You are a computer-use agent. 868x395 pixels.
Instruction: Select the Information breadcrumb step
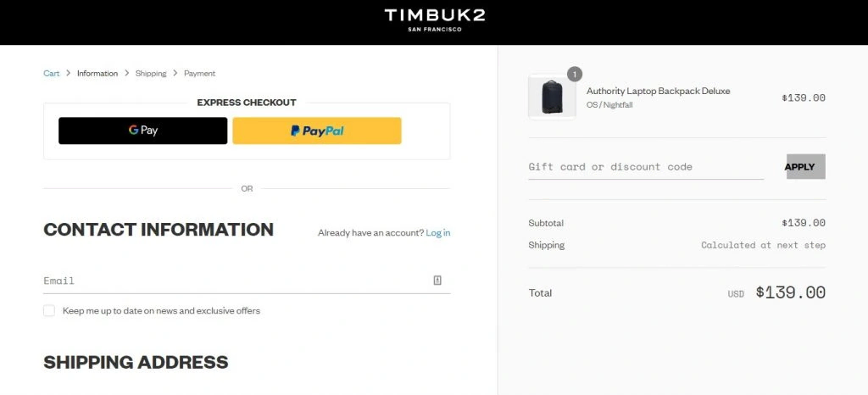pyautogui.click(x=97, y=74)
